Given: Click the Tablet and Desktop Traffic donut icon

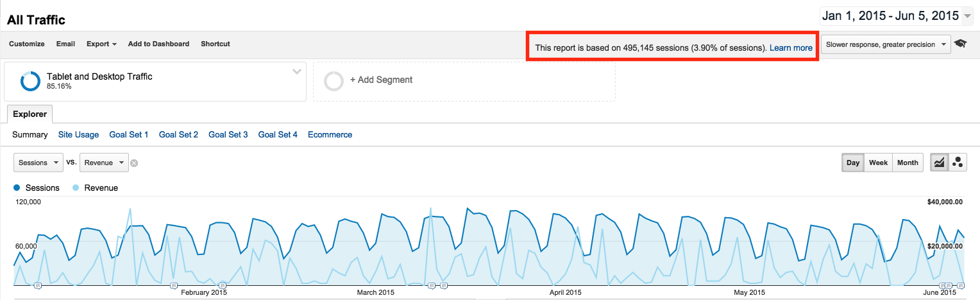Looking at the screenshot, I should point(30,81).
